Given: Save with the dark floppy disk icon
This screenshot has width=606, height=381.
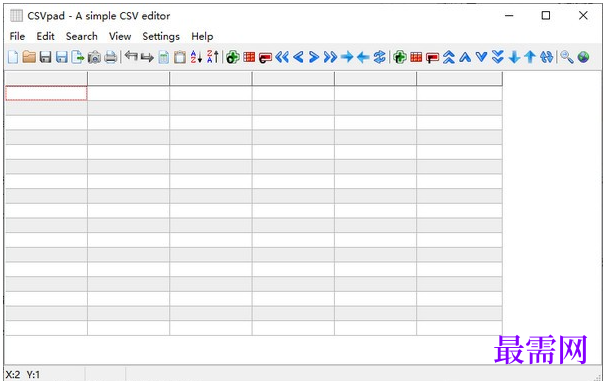Looking at the screenshot, I should [46, 57].
